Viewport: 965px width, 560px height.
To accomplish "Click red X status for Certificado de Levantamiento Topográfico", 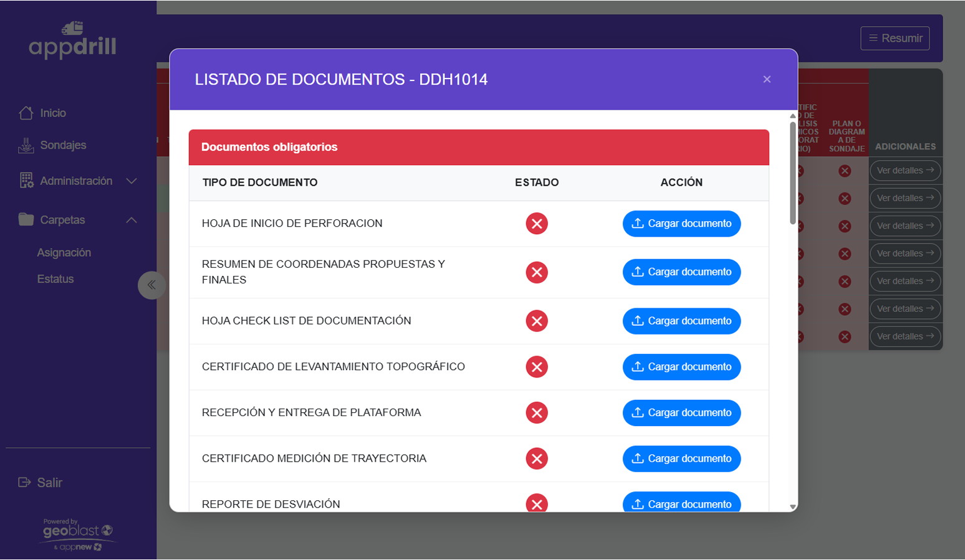I will (x=537, y=367).
